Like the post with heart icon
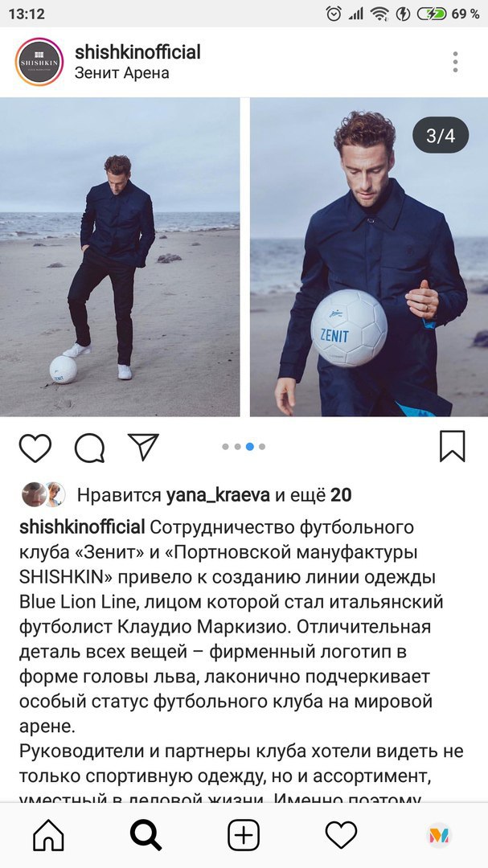Image resolution: width=488 pixels, height=868 pixels. pos(35,448)
